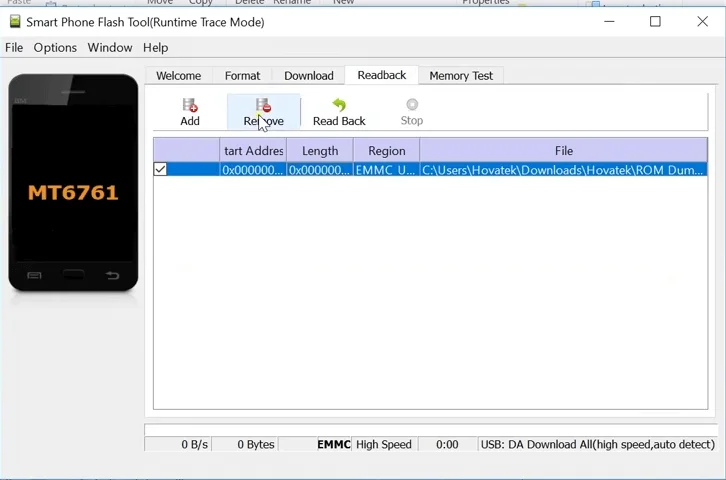
Task: Switch to the Download tab
Action: click(309, 75)
